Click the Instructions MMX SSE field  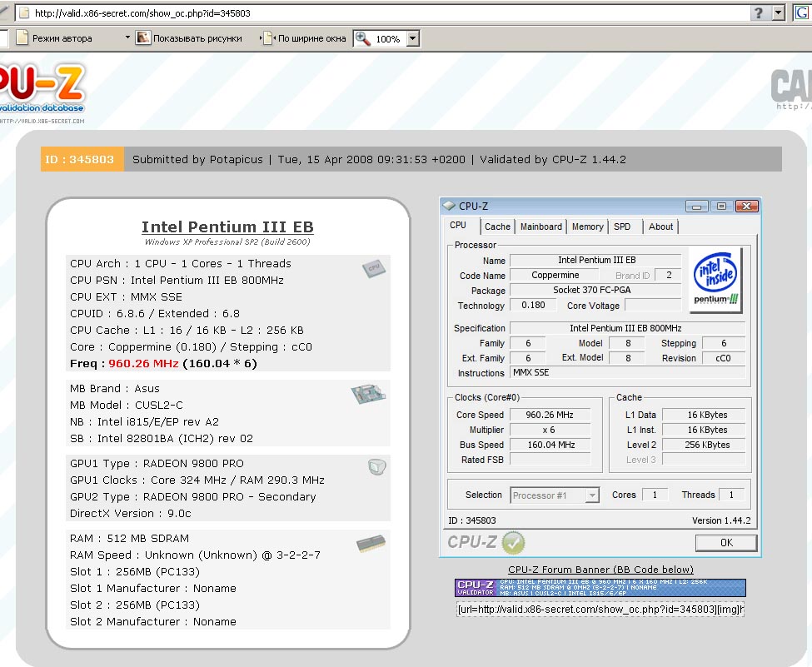click(627, 372)
